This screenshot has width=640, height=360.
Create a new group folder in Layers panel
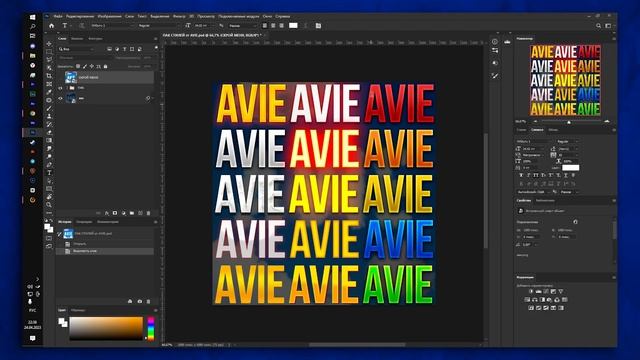[132, 213]
